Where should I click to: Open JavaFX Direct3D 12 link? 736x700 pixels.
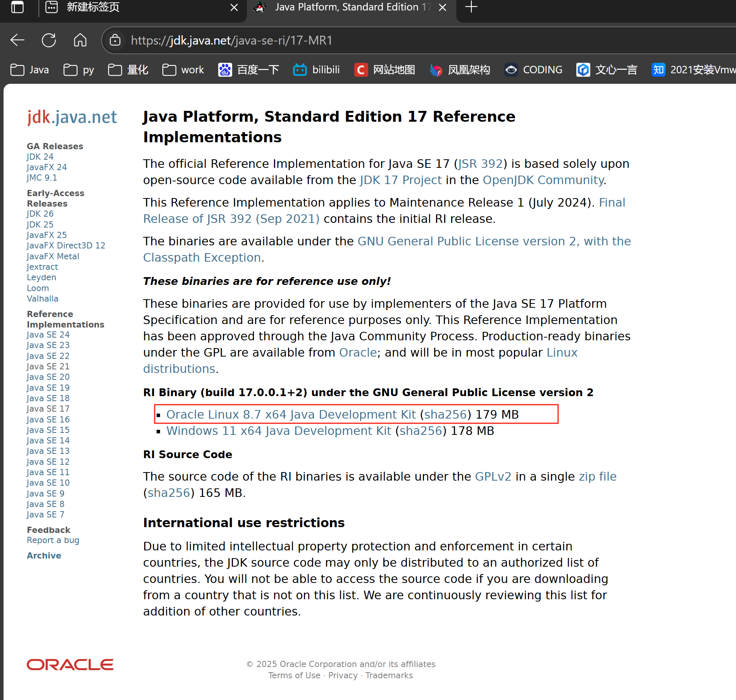tap(66, 245)
